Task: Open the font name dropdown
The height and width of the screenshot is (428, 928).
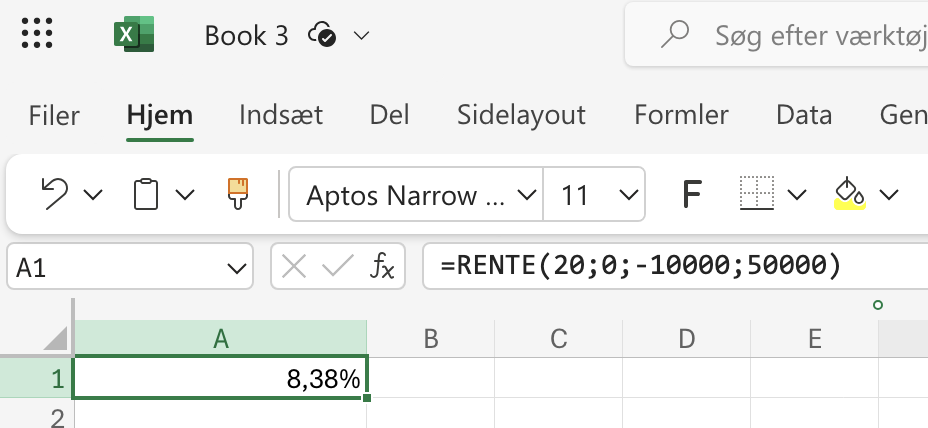Action: point(524,194)
